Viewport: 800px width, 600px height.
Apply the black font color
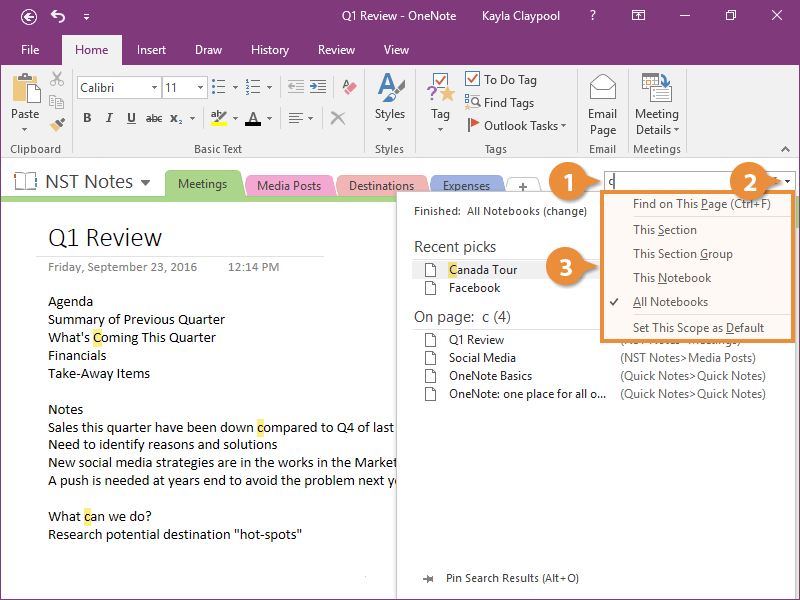coord(253,118)
